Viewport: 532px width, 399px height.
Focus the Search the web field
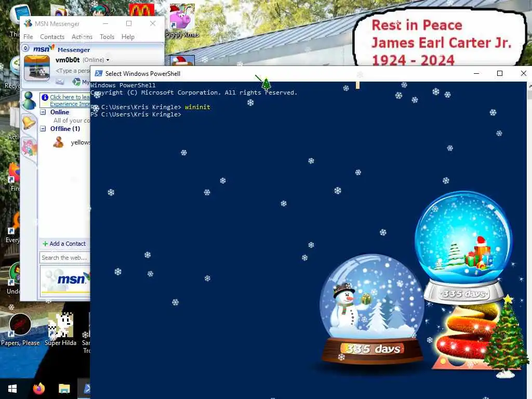point(65,258)
